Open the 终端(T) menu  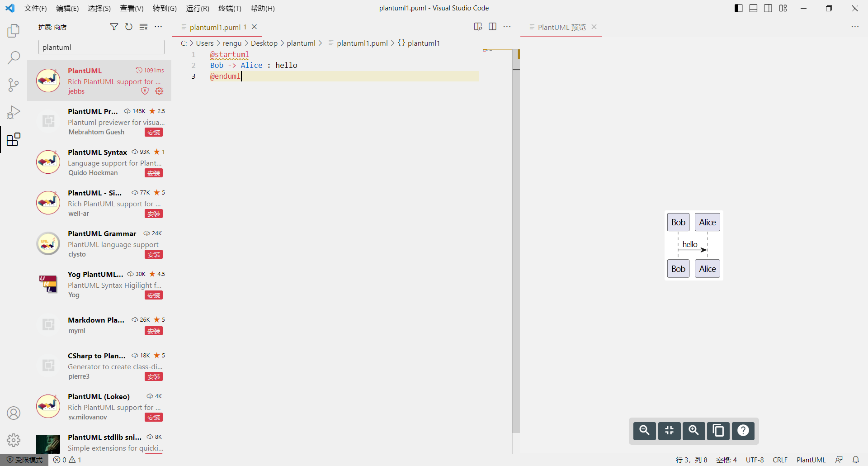(x=230, y=8)
